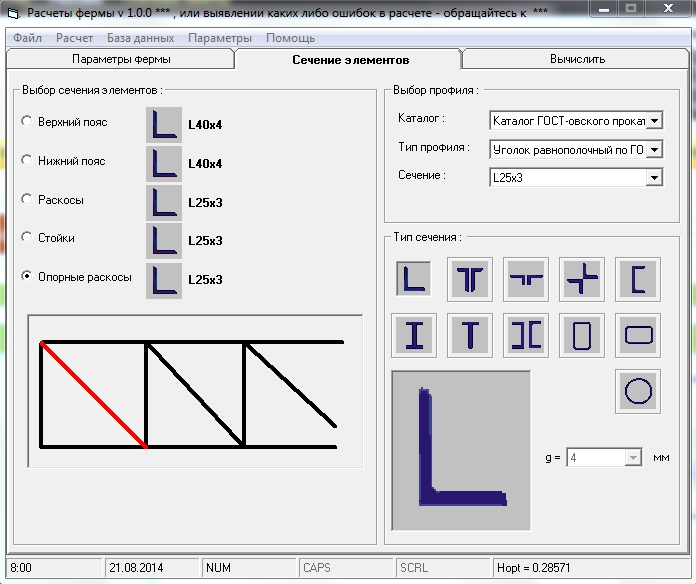Expand the Тип профиля dropdown
The image size is (696, 584).
654,149
